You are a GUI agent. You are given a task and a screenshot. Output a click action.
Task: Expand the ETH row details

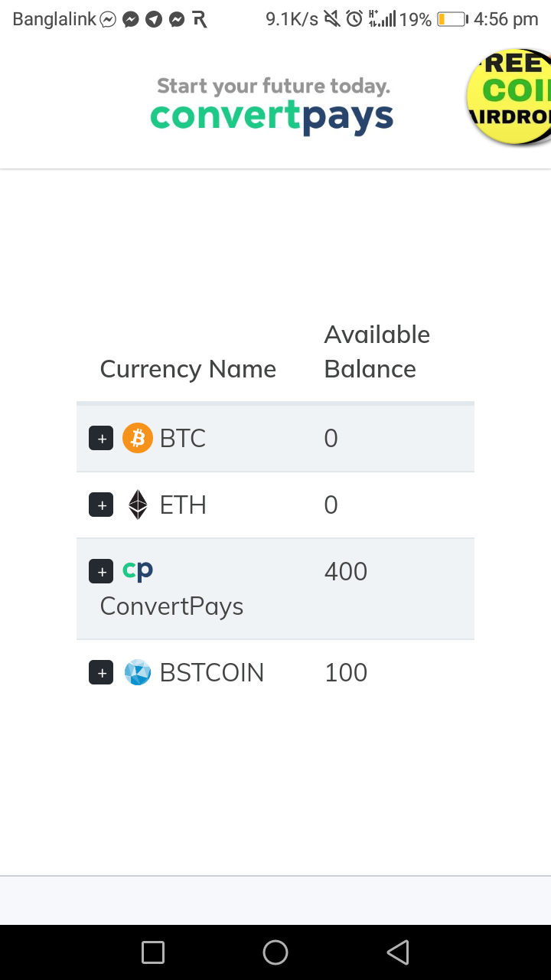coord(101,505)
